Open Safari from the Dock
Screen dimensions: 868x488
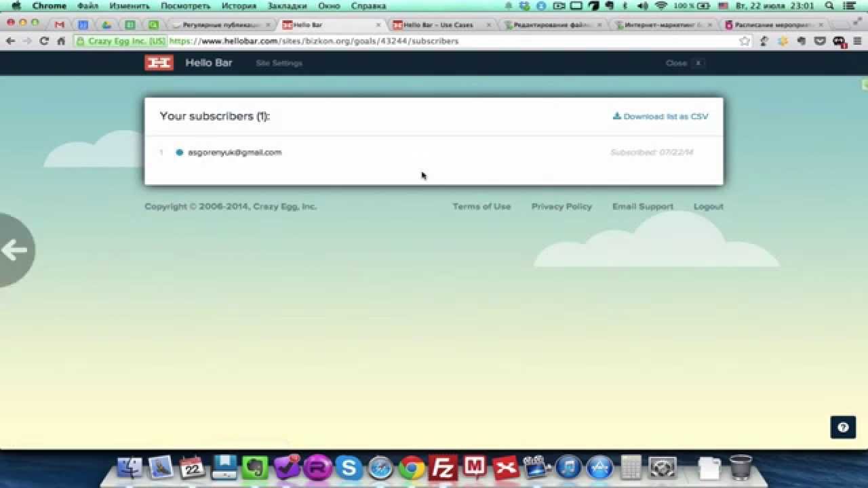380,468
